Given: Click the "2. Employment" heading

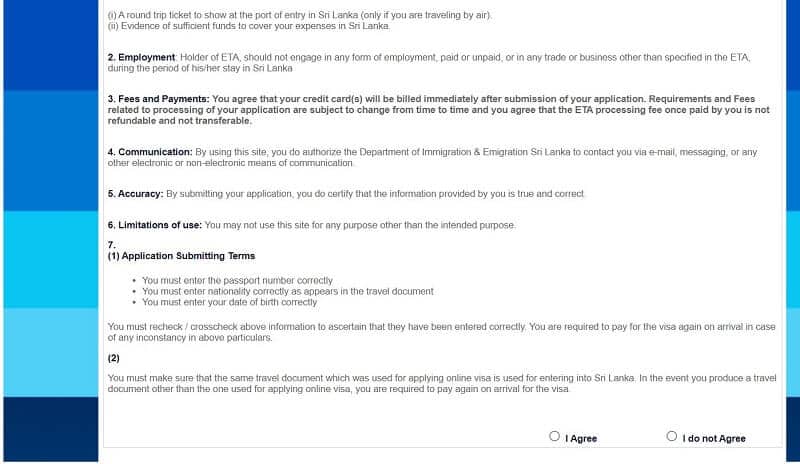Looking at the screenshot, I should [x=141, y=58].
